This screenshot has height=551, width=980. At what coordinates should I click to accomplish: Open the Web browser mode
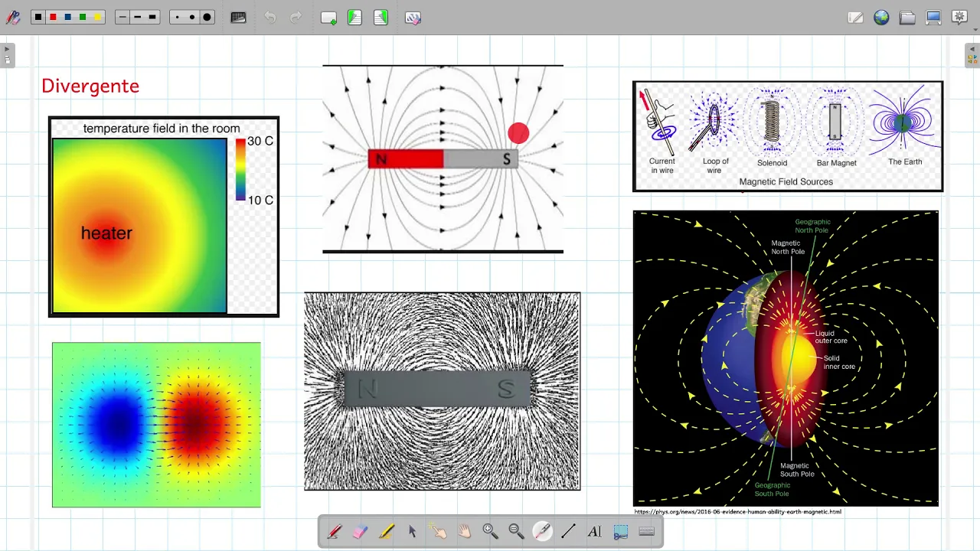click(x=881, y=18)
